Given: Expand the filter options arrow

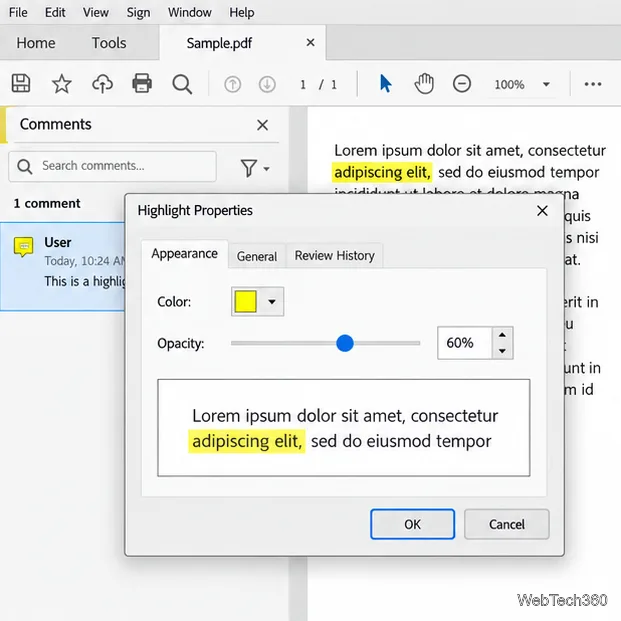Looking at the screenshot, I should pyautogui.click(x=267, y=169).
